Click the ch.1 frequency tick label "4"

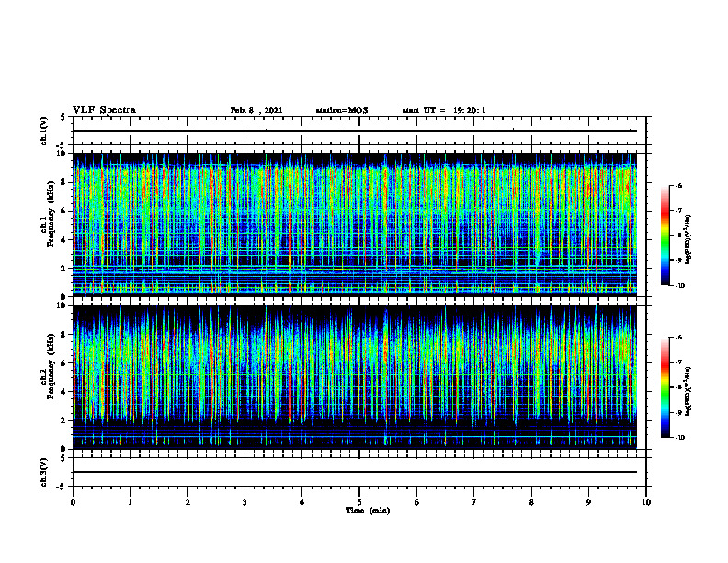pos(63,240)
